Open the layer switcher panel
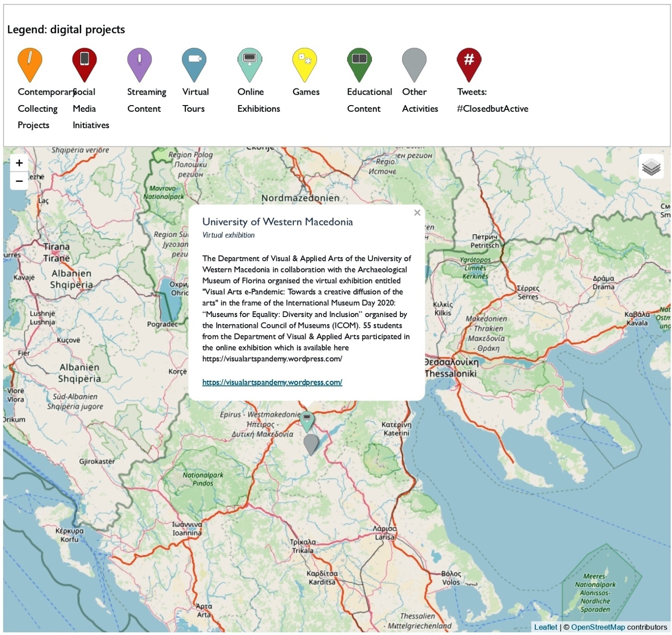 point(651,167)
